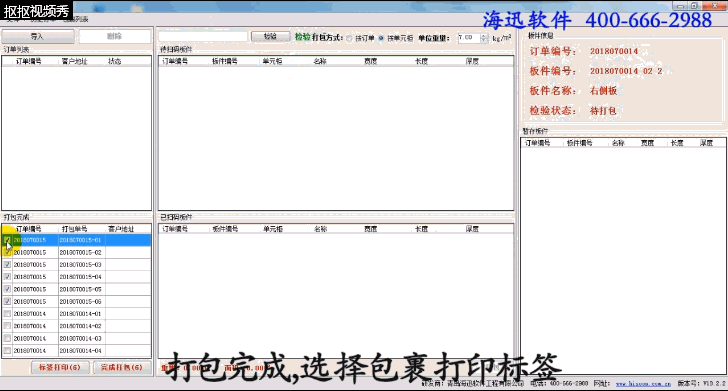This screenshot has width=728, height=391.
Task: Check the box for package 2018070014-03
Action: pos(7,338)
